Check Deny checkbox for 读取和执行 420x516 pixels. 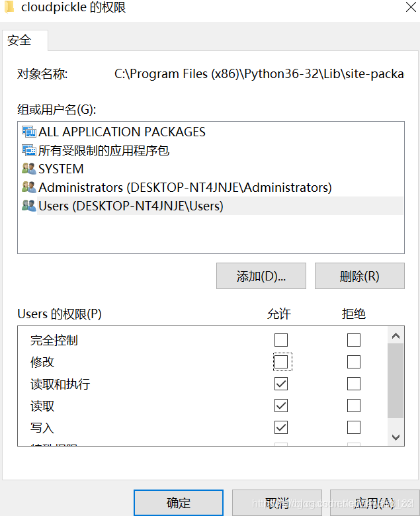click(x=354, y=384)
